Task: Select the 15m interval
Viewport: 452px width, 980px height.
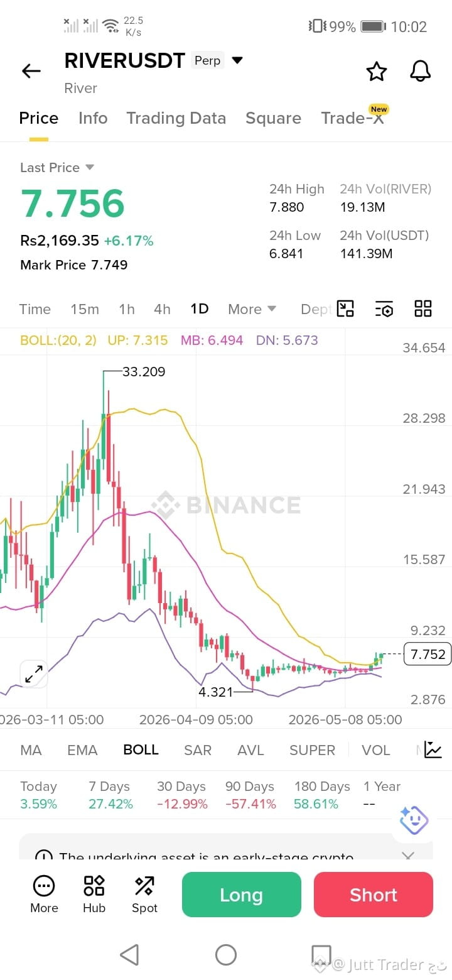Action: 85,309
